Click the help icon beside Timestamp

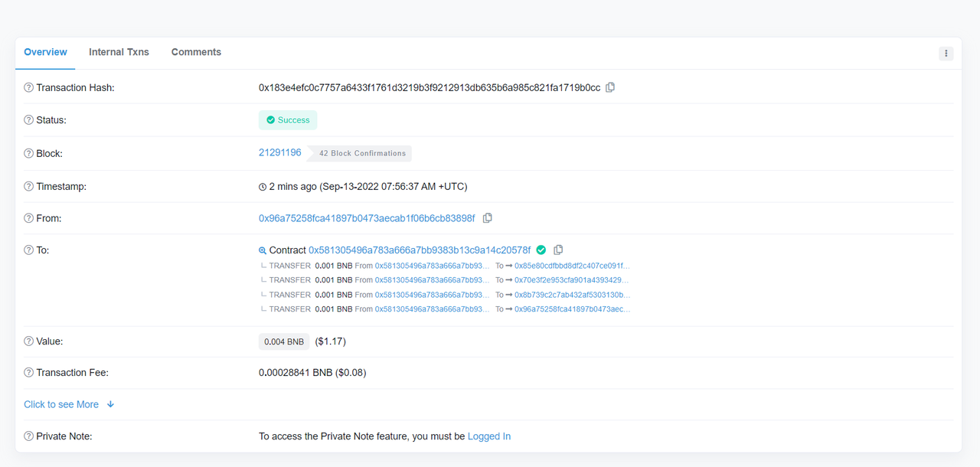pos(29,187)
